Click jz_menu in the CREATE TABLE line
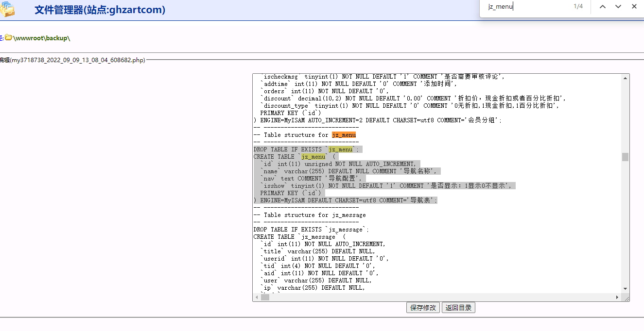Screen dimensions: 644x331 (313, 157)
